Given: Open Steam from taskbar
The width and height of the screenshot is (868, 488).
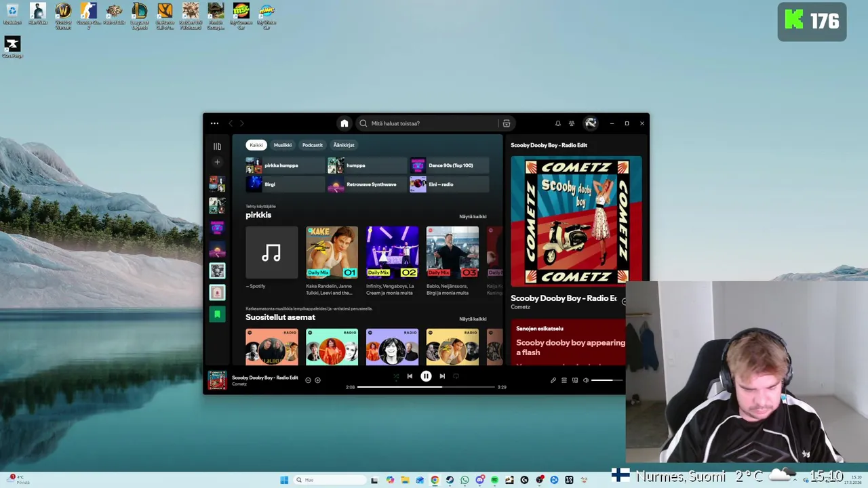Looking at the screenshot, I should 450,480.
